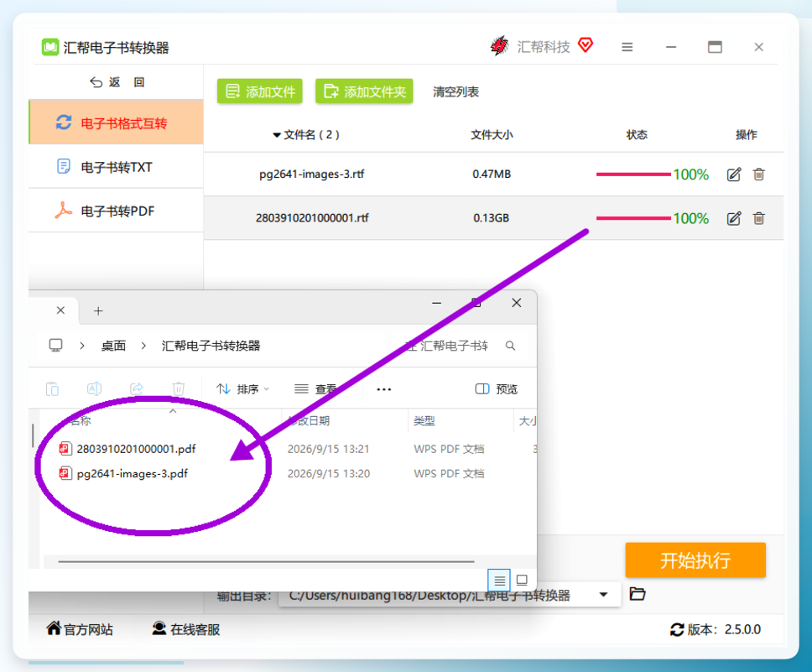
Task: Click the red heart VIP icon
Action: pyautogui.click(x=586, y=45)
